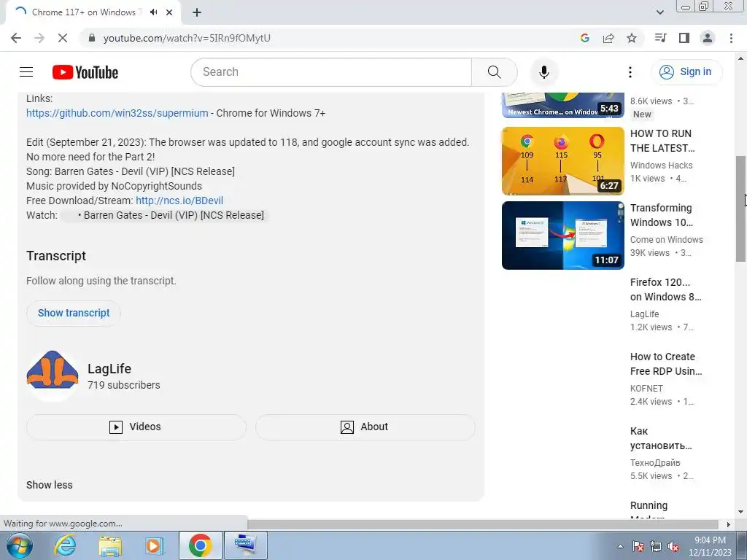Image resolution: width=747 pixels, height=560 pixels.
Task: Go back with the browser back arrow
Action: pyautogui.click(x=16, y=38)
